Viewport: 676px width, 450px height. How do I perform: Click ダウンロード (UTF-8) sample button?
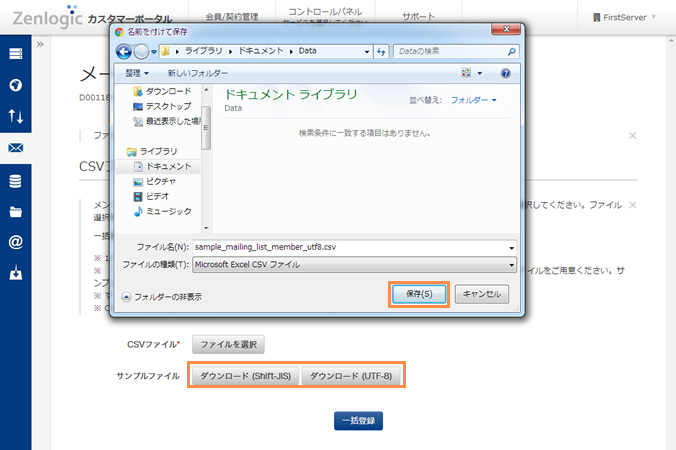click(351, 376)
